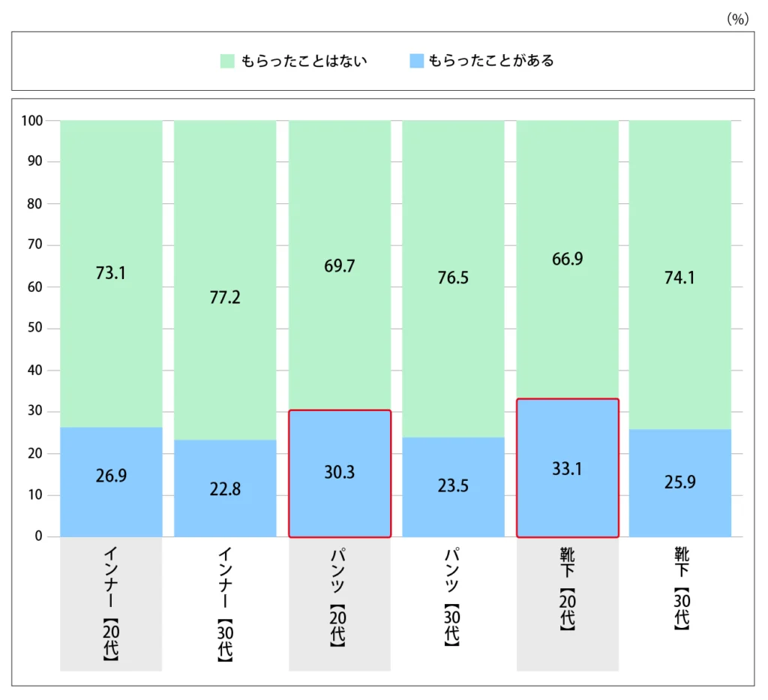The width and height of the screenshot is (768, 700).
Task: Click the highlighted 33.1 bar value
Action: coord(567,469)
